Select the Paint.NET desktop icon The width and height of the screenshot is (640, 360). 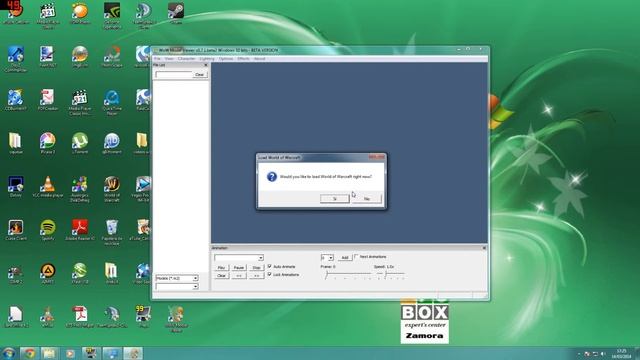tap(48, 57)
